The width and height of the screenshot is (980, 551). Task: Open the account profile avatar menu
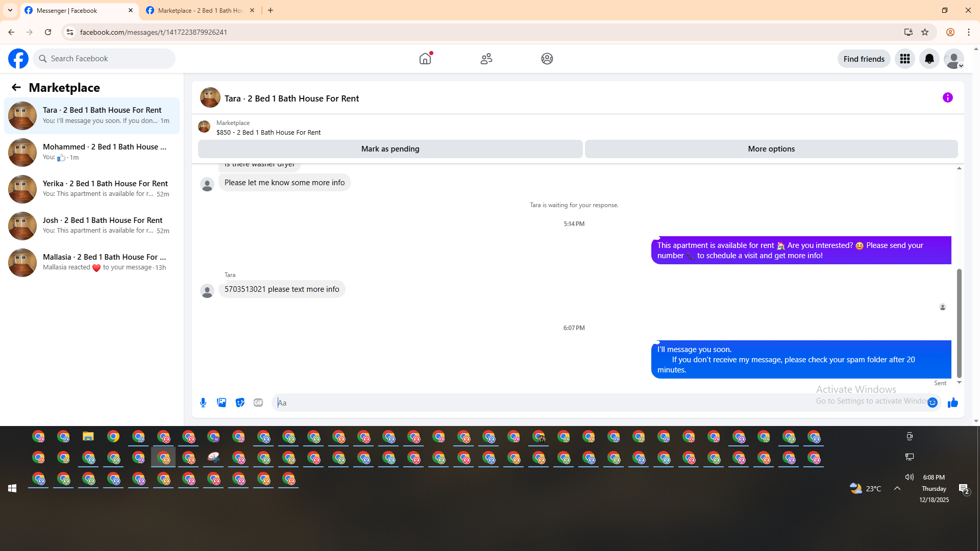(953, 59)
